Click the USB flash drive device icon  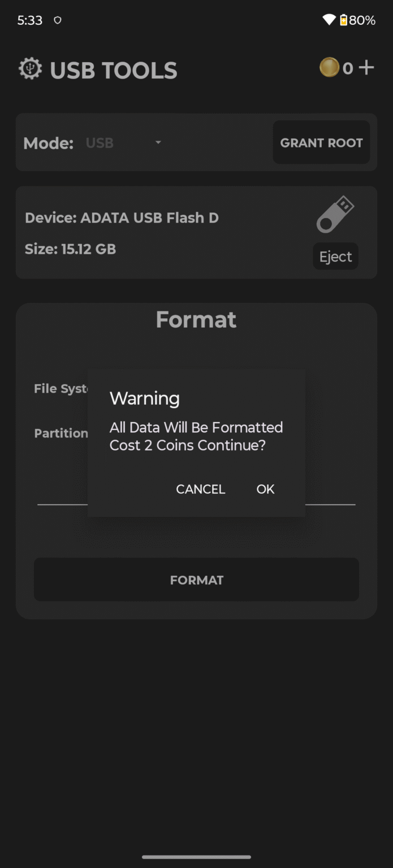(336, 214)
